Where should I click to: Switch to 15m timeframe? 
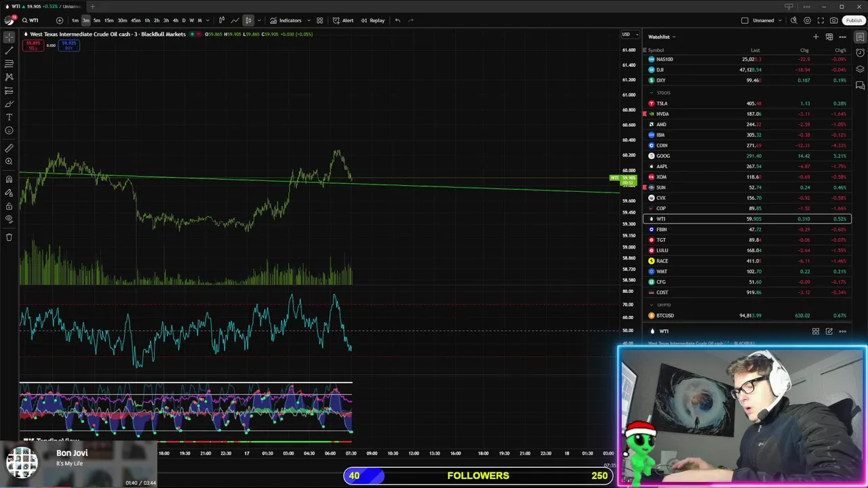[108, 20]
